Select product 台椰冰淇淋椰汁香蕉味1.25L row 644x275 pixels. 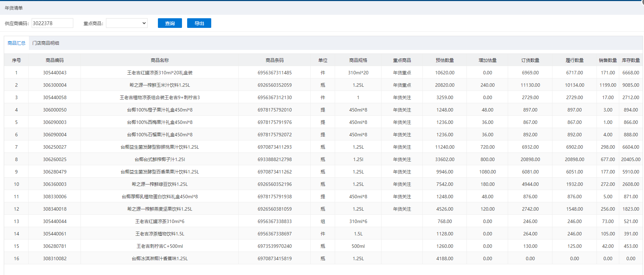click(x=160, y=258)
